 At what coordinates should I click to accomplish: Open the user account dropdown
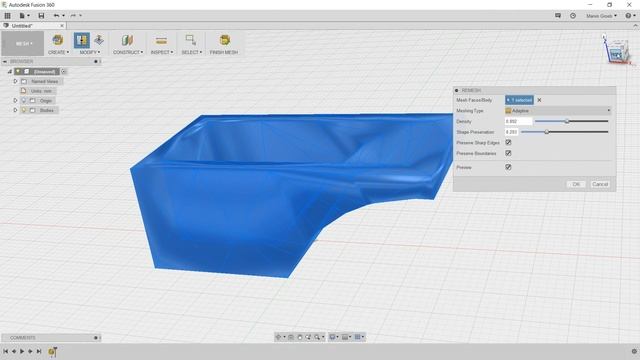(x=601, y=16)
